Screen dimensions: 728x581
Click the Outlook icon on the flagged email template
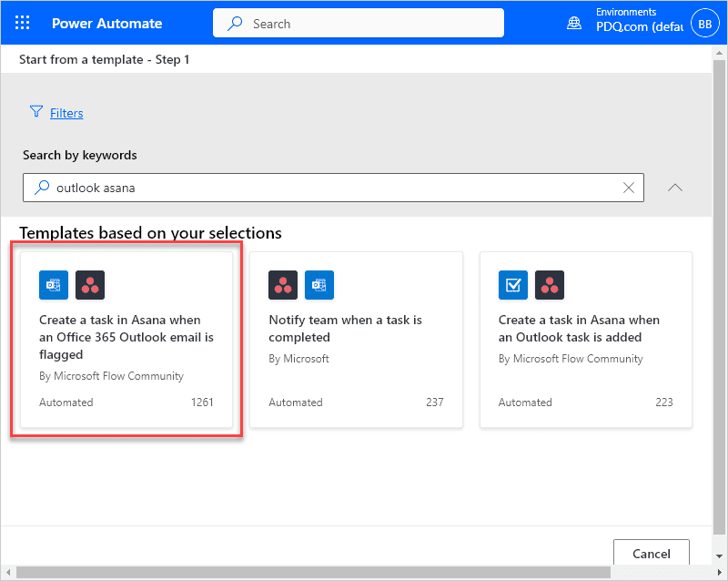tap(53, 285)
